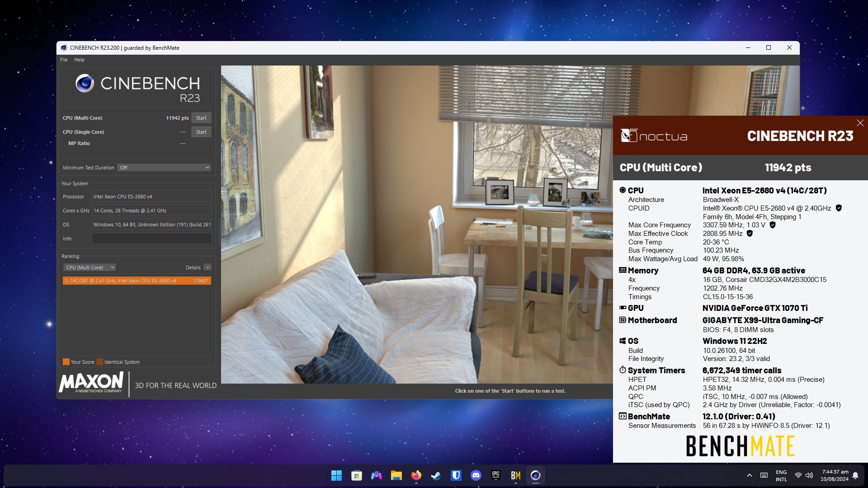Click the Memory icon in BenchMate panel
Screen dimensions: 868x488
coord(623,270)
